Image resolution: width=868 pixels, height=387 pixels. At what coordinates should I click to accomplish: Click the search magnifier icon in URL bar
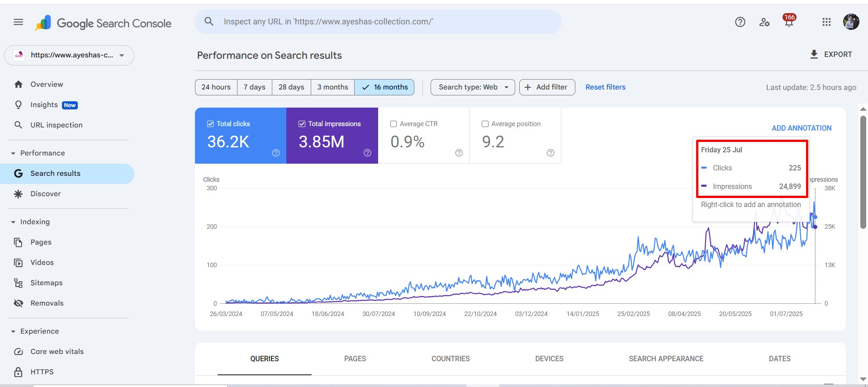point(209,21)
